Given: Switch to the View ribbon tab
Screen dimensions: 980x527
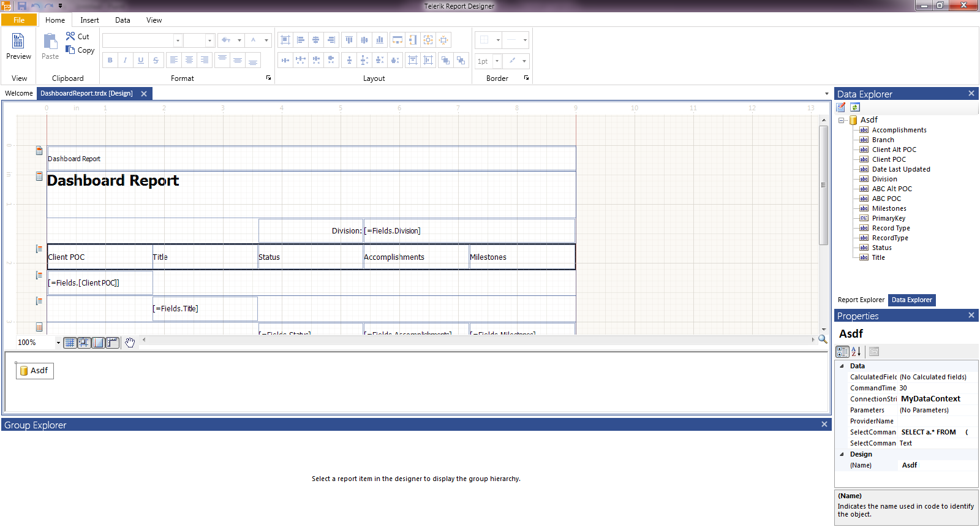Looking at the screenshot, I should tap(154, 20).
